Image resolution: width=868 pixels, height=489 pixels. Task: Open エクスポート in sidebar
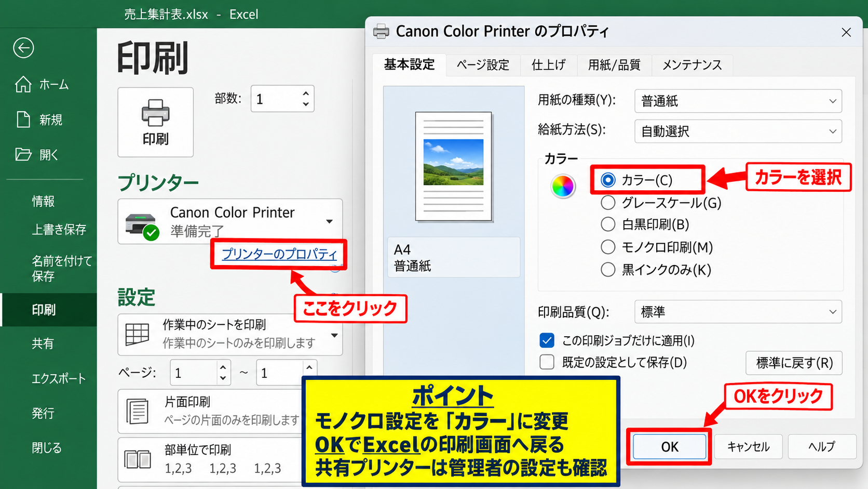(x=59, y=378)
